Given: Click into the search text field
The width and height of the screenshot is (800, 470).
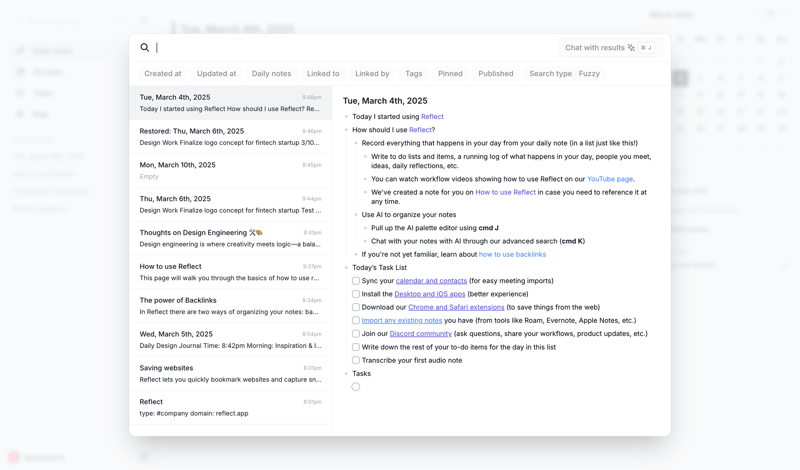Looking at the screenshot, I should pos(352,47).
